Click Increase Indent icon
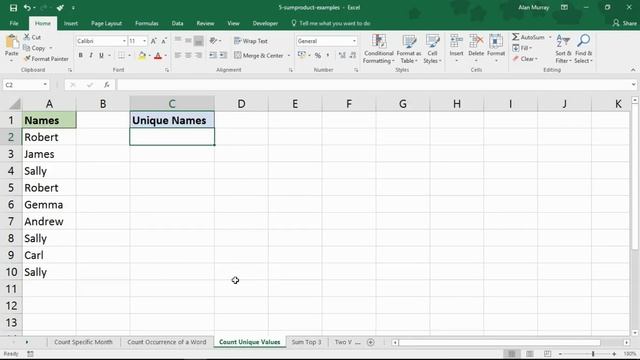 223,56
